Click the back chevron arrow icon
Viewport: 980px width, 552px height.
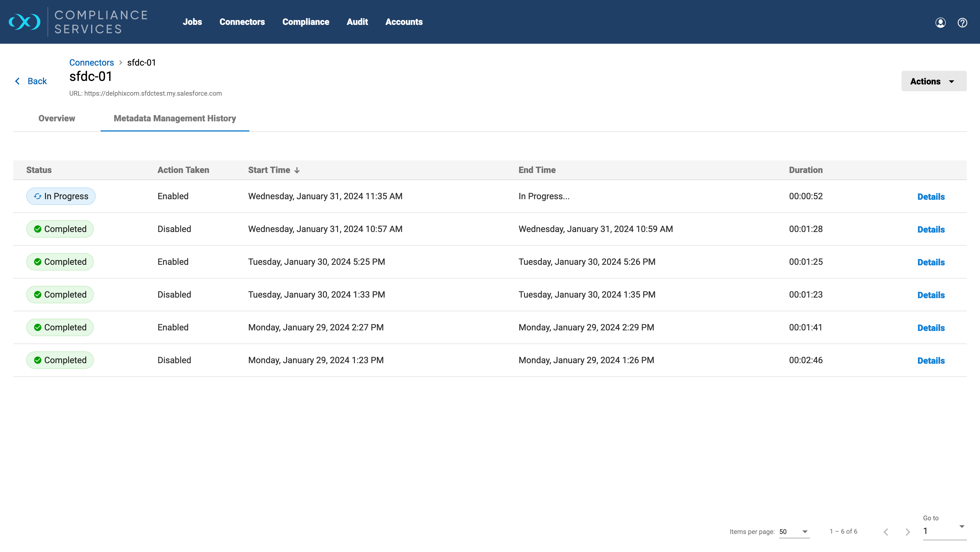click(x=17, y=81)
